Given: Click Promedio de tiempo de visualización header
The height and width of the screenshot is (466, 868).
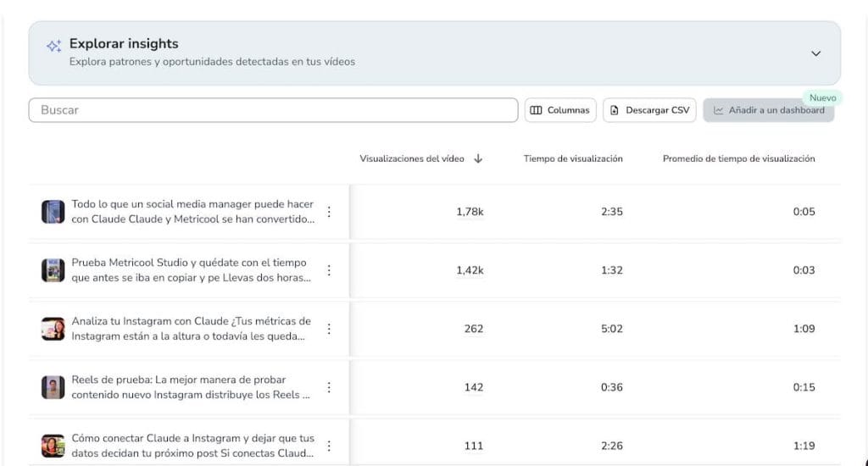Looking at the screenshot, I should click(x=738, y=158).
